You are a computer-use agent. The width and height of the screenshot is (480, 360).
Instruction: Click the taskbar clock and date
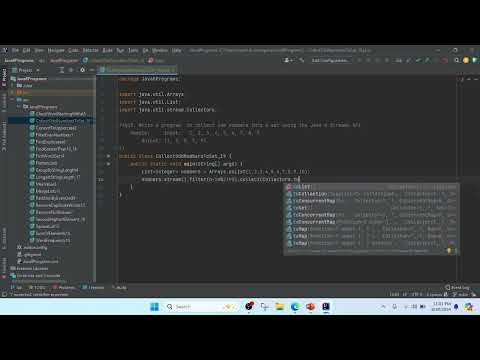[441, 307]
